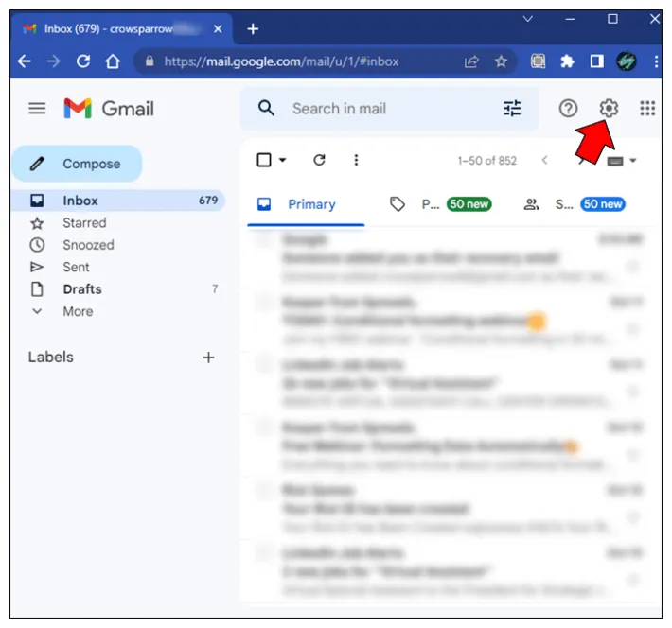
Task: Switch to the Promotions tab
Action: tap(440, 204)
